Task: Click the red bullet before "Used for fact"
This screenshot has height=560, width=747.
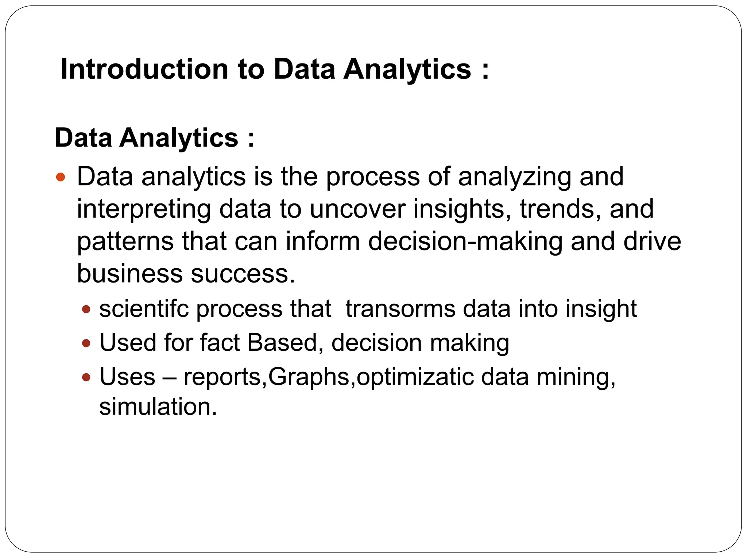Action: (86, 343)
